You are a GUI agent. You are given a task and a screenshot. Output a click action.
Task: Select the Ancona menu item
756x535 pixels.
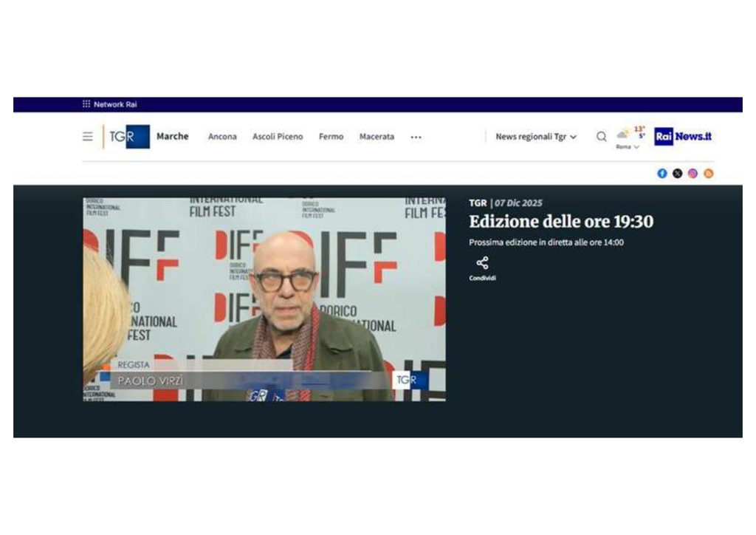point(222,137)
